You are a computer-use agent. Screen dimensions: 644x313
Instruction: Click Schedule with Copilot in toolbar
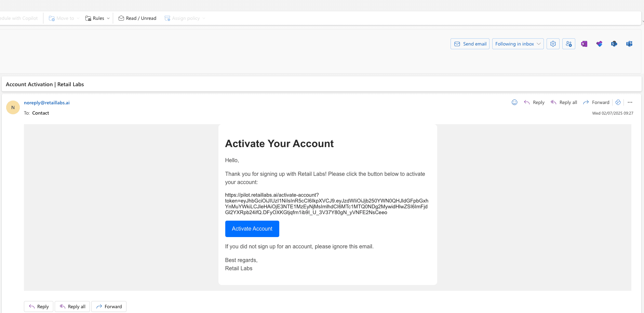click(x=19, y=18)
